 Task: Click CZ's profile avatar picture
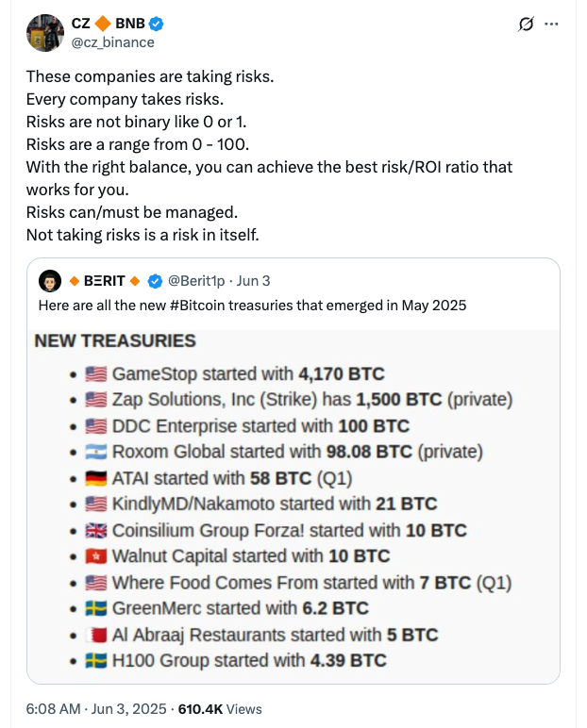coord(44,33)
